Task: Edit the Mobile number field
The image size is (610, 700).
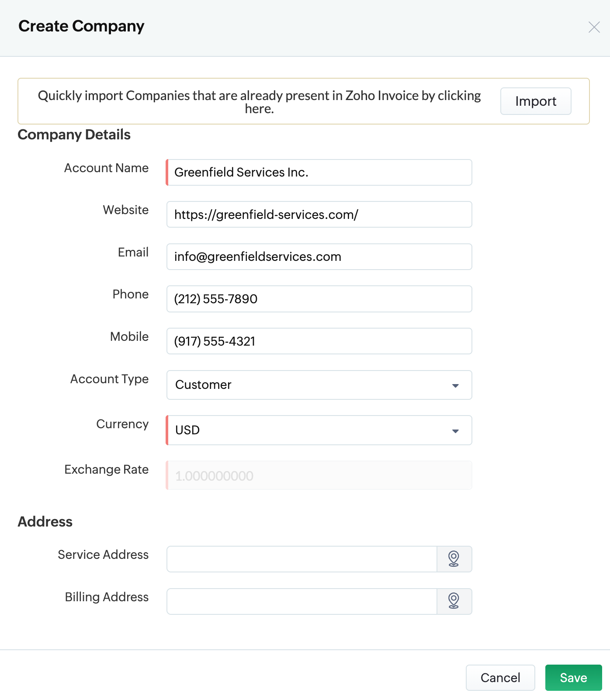Action: [x=319, y=341]
